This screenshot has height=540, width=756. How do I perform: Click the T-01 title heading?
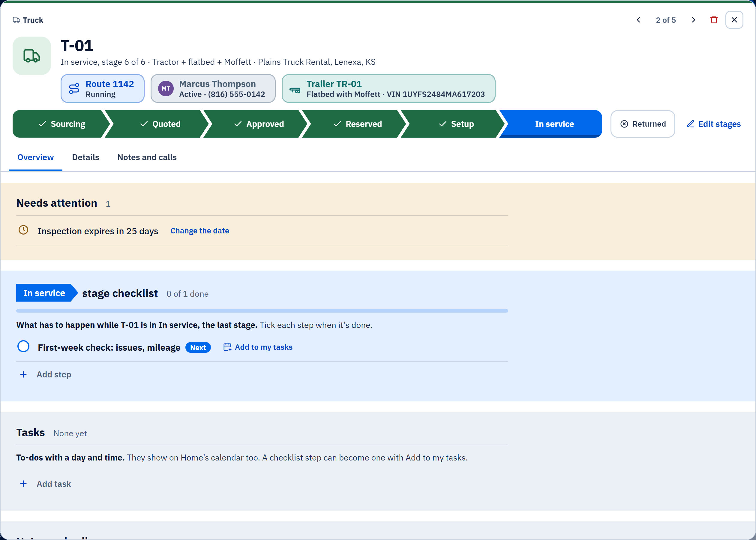pos(77,46)
